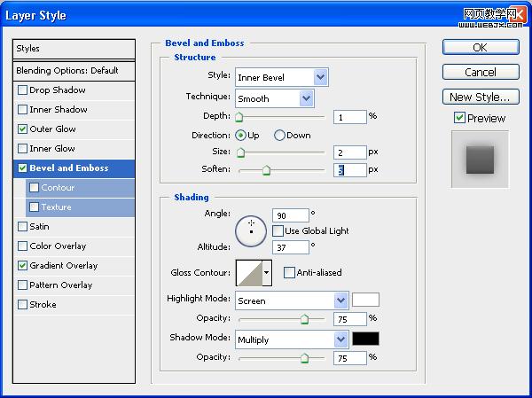Enable Anti-aliased gloss contour

289,272
